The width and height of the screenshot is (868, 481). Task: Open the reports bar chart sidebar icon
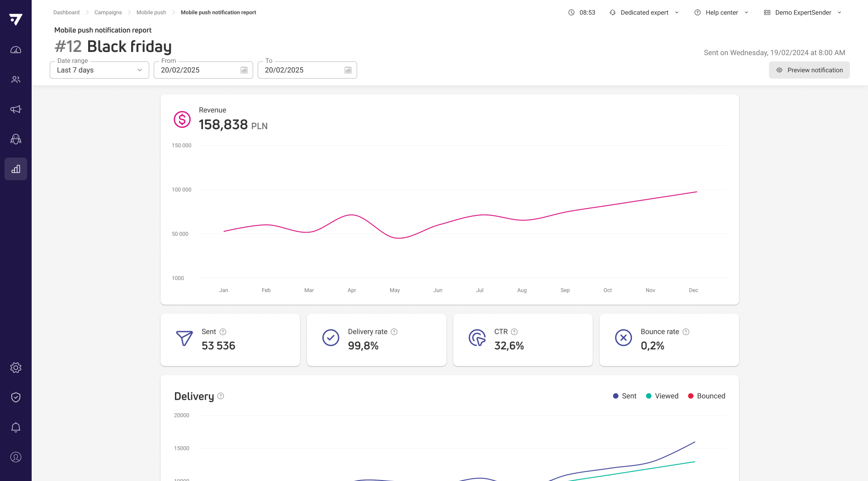[16, 169]
